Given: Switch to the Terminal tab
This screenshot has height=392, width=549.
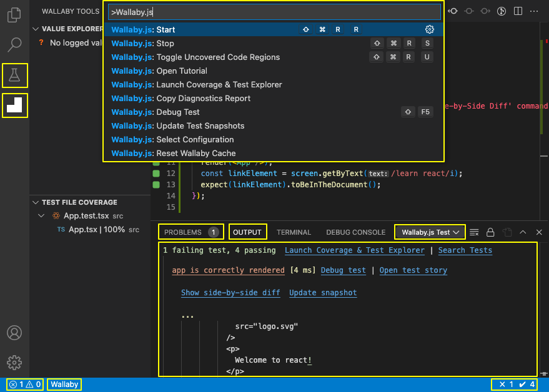Looking at the screenshot, I should 294,232.
